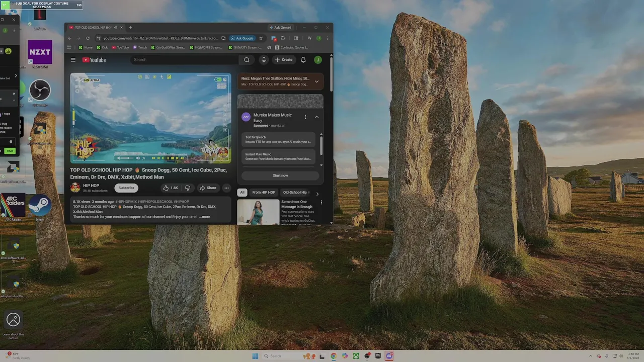Select the Old-School Hip Hop chip

pyautogui.click(x=295, y=193)
